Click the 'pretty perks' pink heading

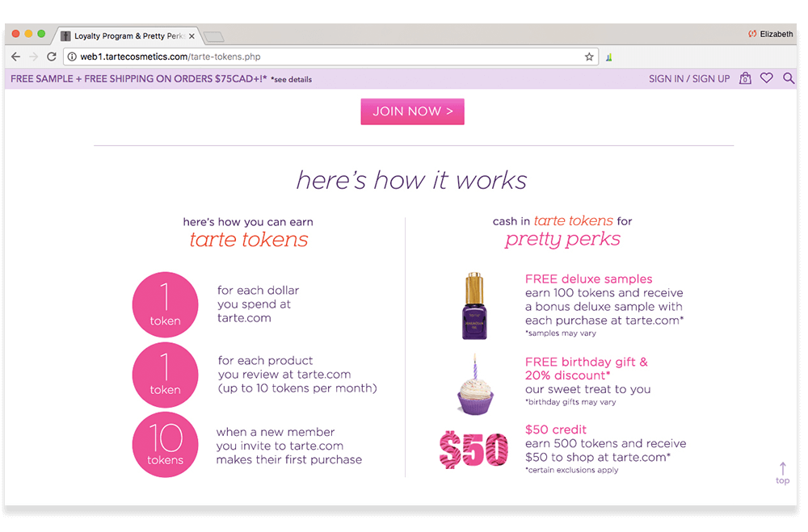pyautogui.click(x=562, y=240)
